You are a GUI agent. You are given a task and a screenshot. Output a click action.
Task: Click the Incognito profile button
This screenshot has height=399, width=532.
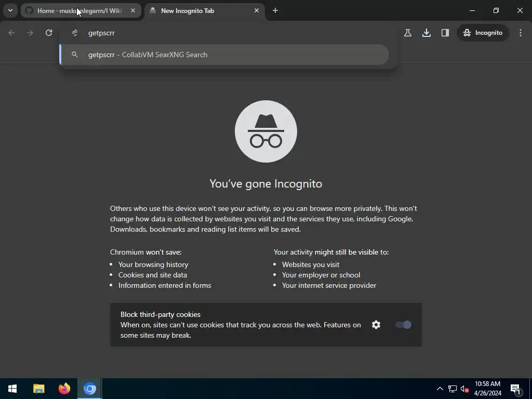[483, 33]
